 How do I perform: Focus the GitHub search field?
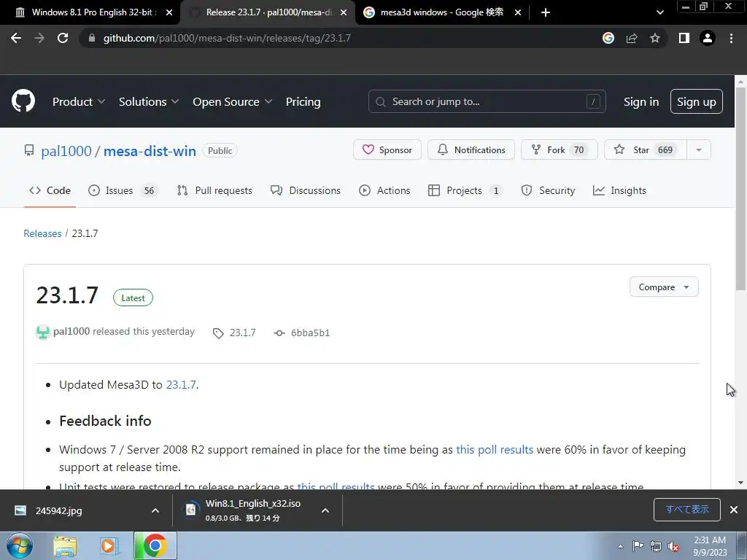coord(487,101)
